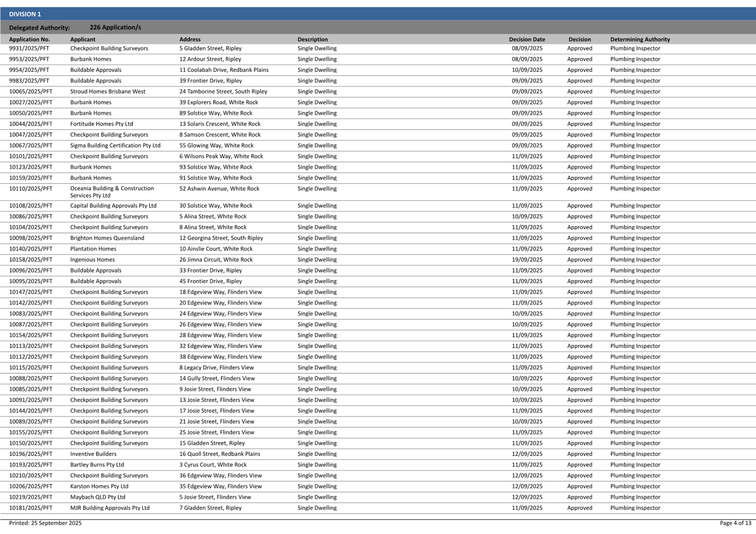Click address 13 Josie Street, Flinders View
Viewport: 756px width, 534px height.
point(217,400)
